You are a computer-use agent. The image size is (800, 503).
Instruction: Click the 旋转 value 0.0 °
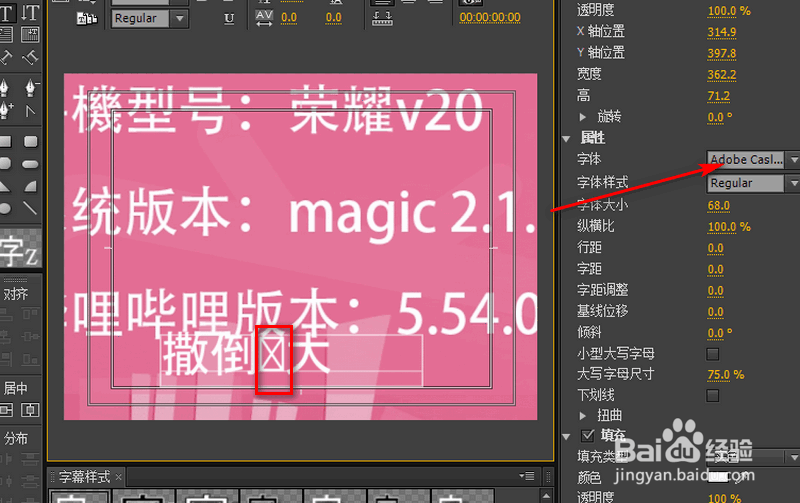pos(720,117)
